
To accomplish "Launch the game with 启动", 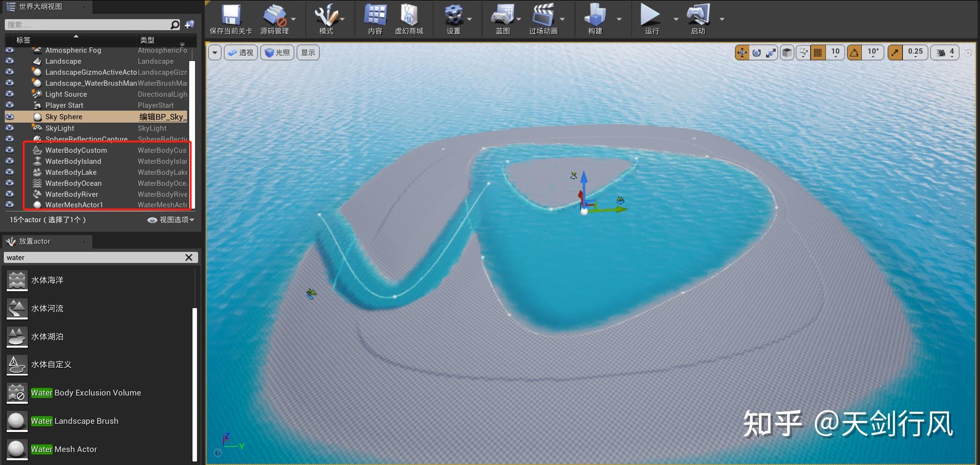I will pyautogui.click(x=698, y=19).
